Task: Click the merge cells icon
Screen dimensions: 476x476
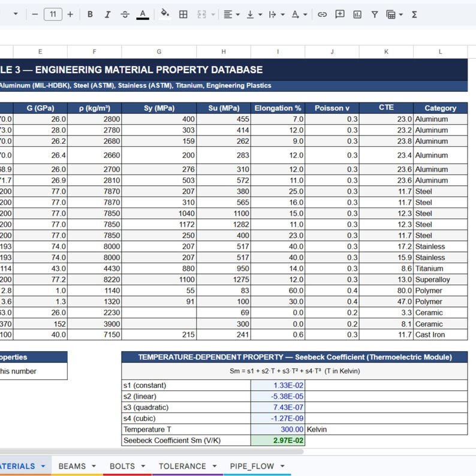Action: [202, 14]
